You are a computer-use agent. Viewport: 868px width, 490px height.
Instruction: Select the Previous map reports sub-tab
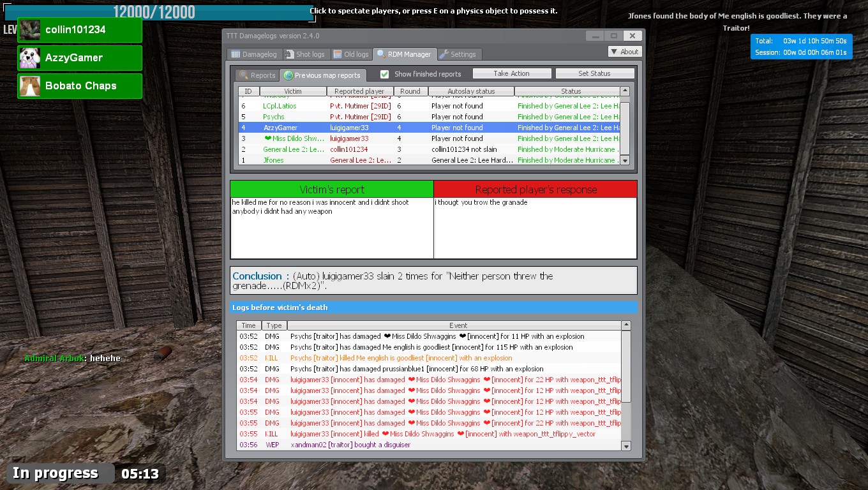coord(322,75)
